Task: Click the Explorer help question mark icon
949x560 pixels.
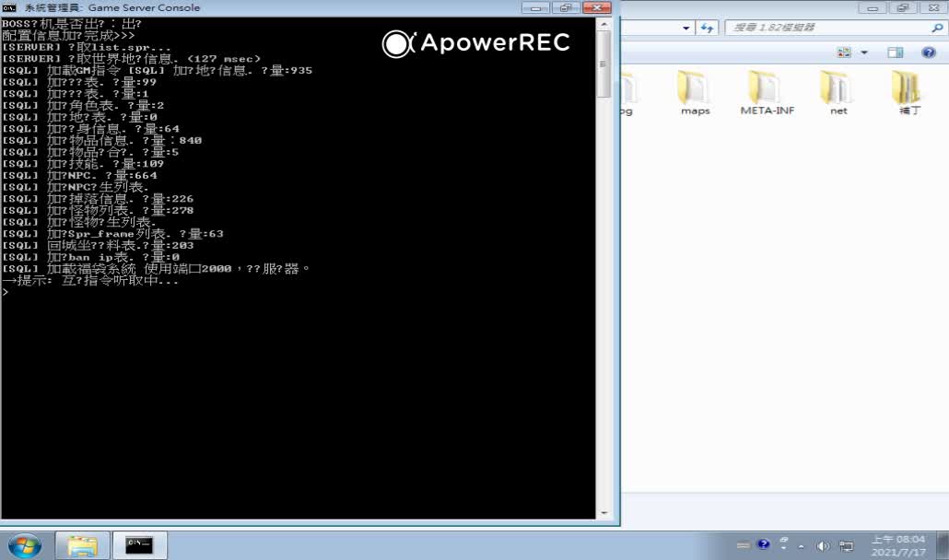Action: 929,52
